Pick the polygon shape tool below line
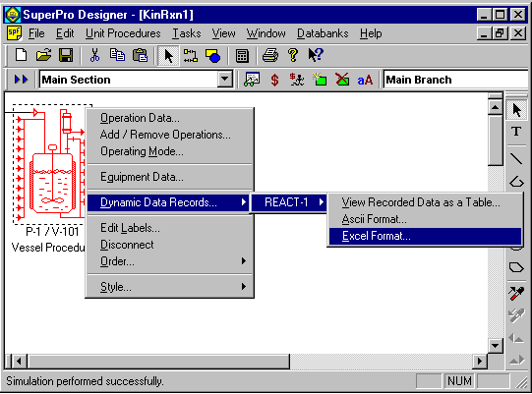 (516, 182)
